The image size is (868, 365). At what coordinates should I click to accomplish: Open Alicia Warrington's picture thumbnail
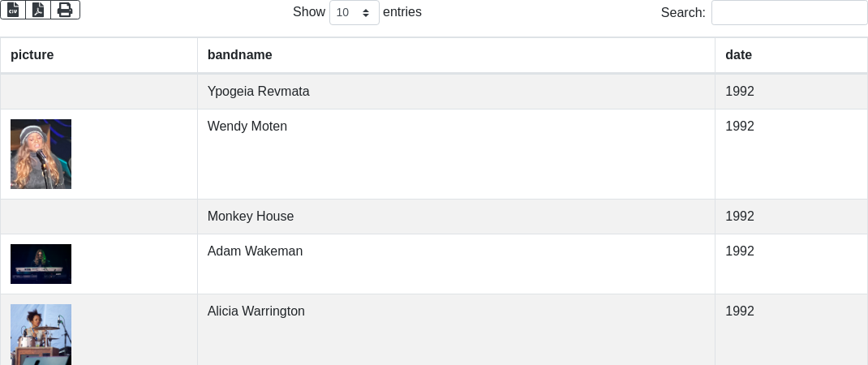(x=41, y=334)
